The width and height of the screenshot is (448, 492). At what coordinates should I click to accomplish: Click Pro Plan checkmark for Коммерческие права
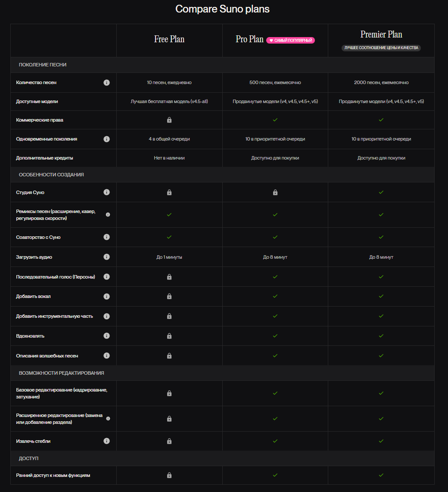tap(275, 120)
